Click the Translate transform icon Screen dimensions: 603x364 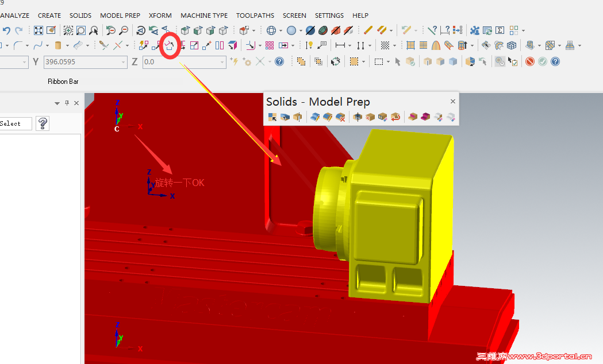[155, 45]
